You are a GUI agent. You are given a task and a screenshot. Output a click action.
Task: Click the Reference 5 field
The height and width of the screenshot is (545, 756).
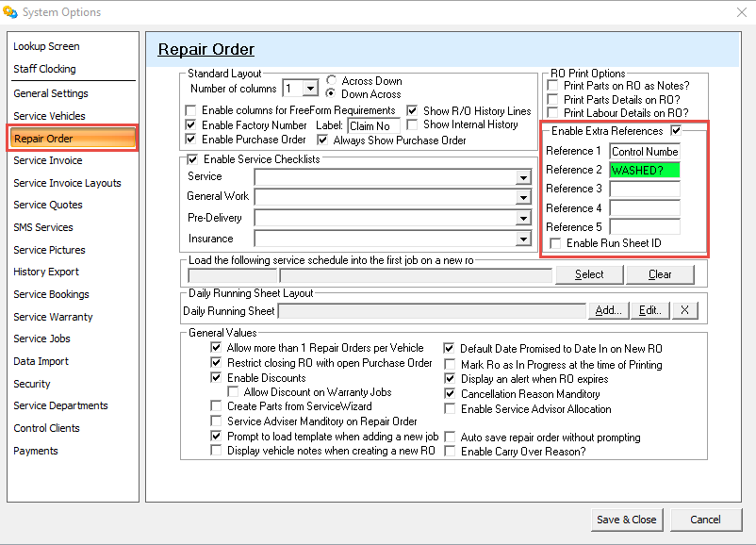pos(645,227)
